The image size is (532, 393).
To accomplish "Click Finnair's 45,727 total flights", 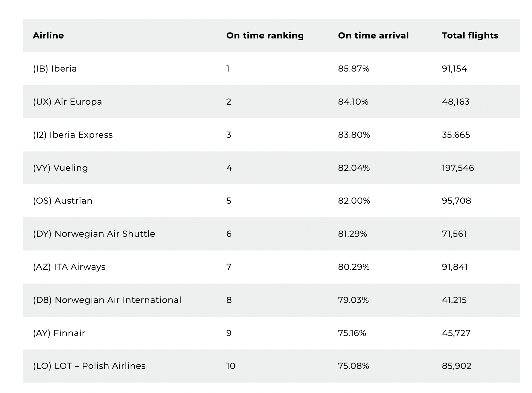I will 456,333.
